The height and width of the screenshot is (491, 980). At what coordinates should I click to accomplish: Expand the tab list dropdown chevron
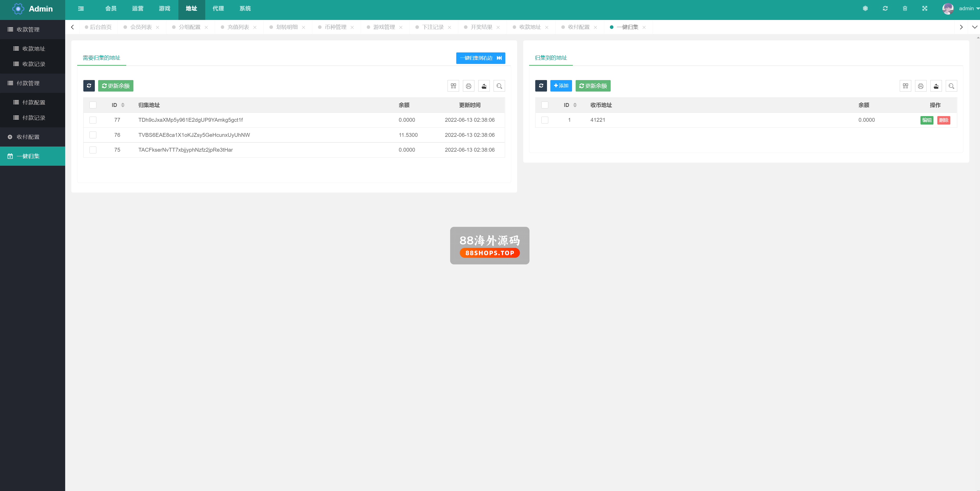coord(974,27)
